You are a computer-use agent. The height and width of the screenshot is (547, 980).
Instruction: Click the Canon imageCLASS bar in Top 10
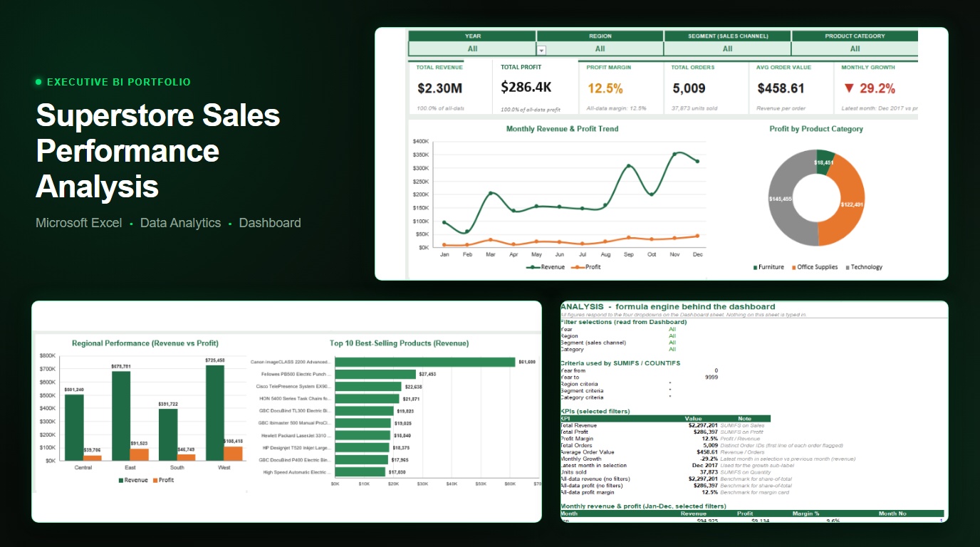pos(425,362)
